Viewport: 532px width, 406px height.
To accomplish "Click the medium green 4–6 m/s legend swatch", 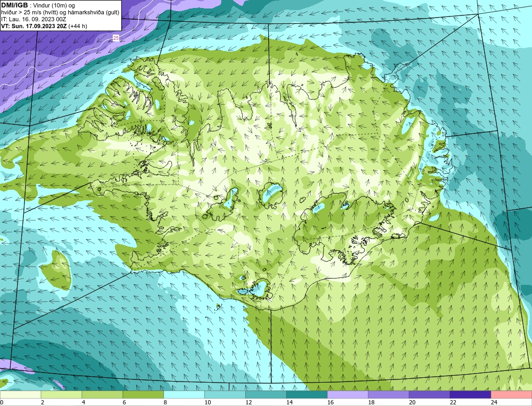I will (x=102, y=394).
